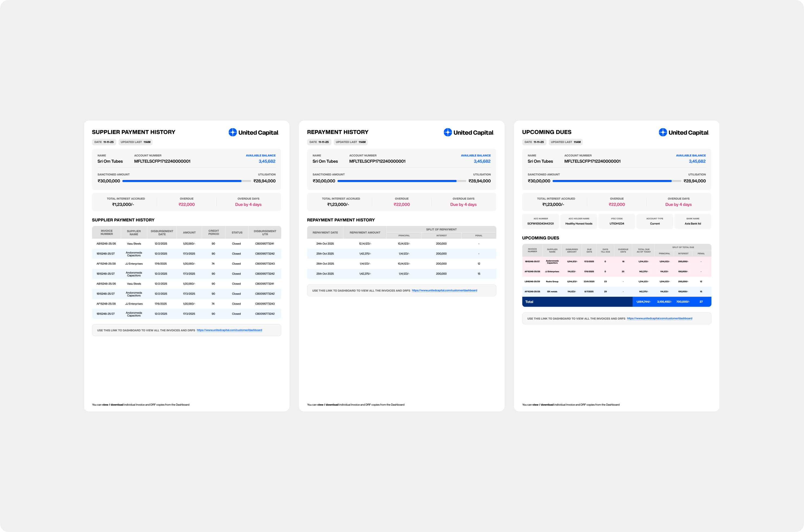
Task: Click United Capital logo on Upcoming Dues page
Action: (x=684, y=132)
